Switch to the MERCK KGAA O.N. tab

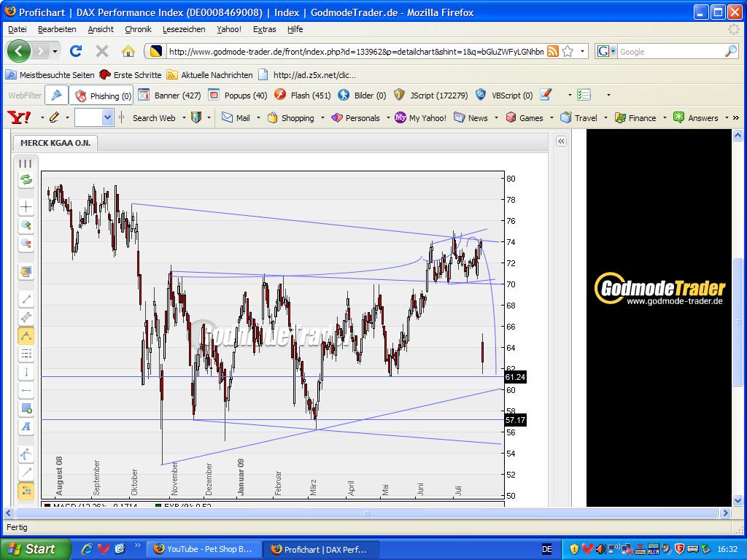click(55, 143)
